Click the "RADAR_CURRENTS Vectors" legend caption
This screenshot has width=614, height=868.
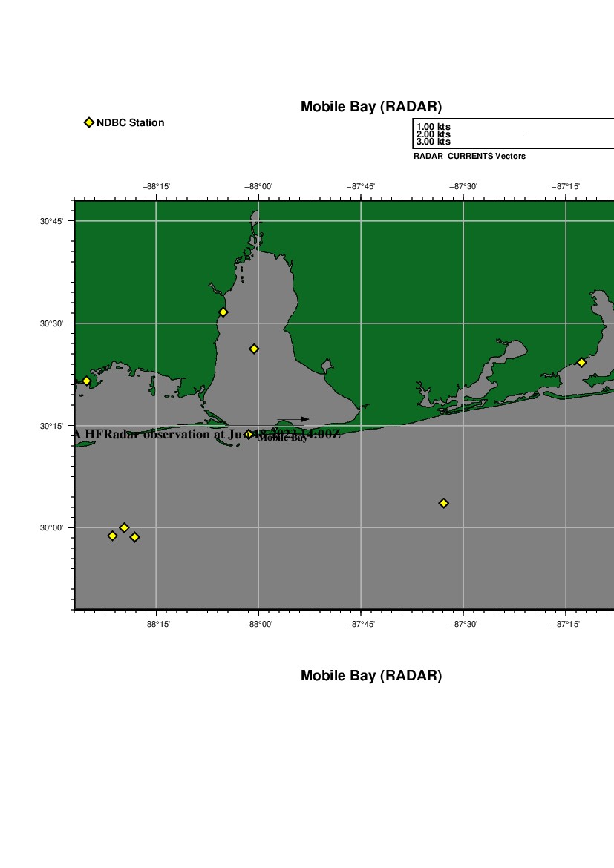click(469, 156)
